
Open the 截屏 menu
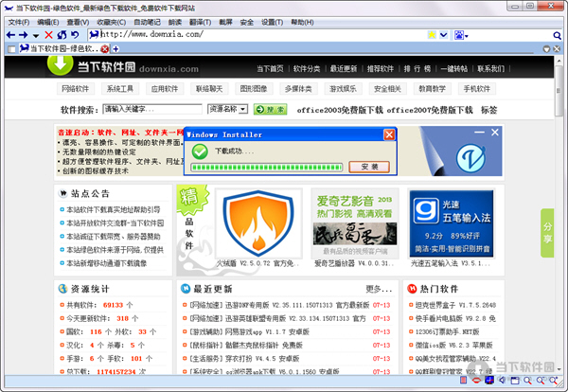(x=225, y=23)
